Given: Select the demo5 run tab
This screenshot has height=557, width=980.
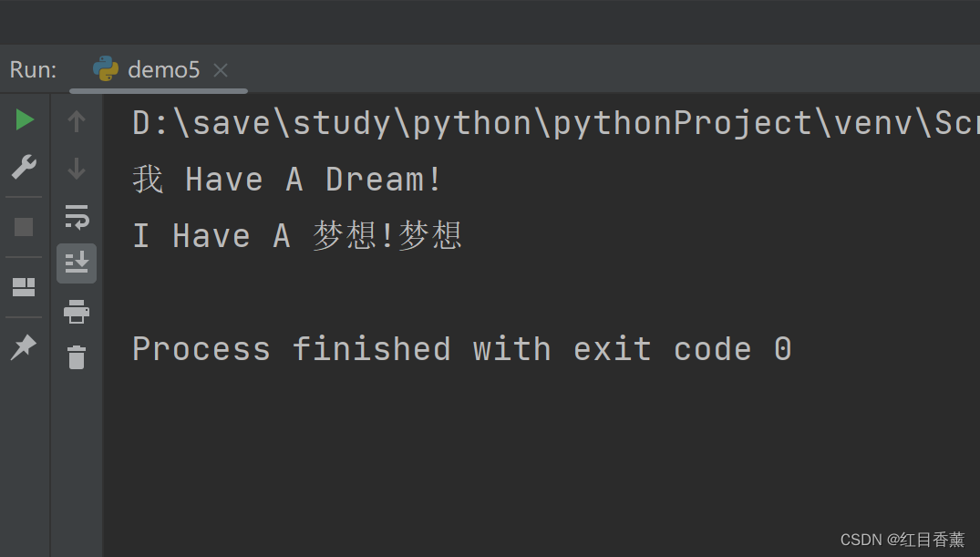Looking at the screenshot, I should tap(163, 69).
